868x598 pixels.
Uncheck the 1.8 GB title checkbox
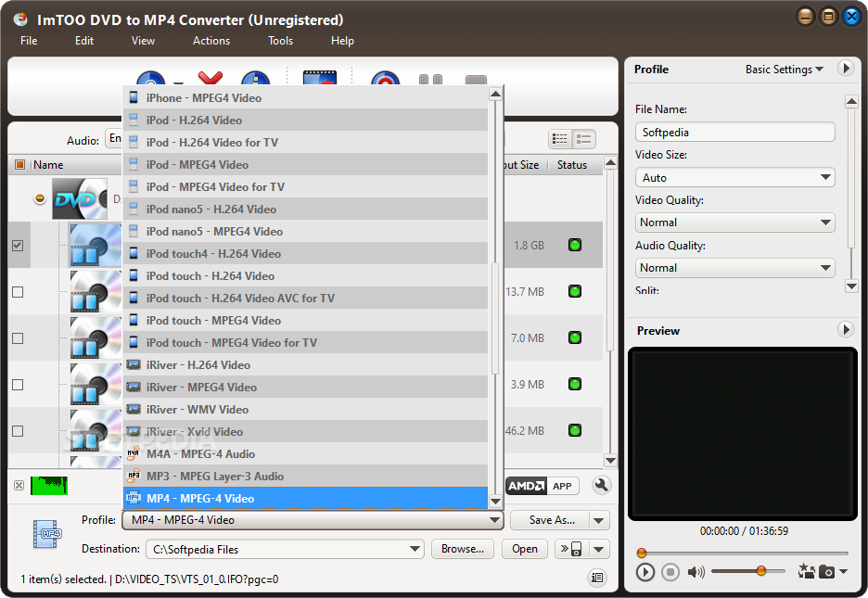[x=18, y=245]
